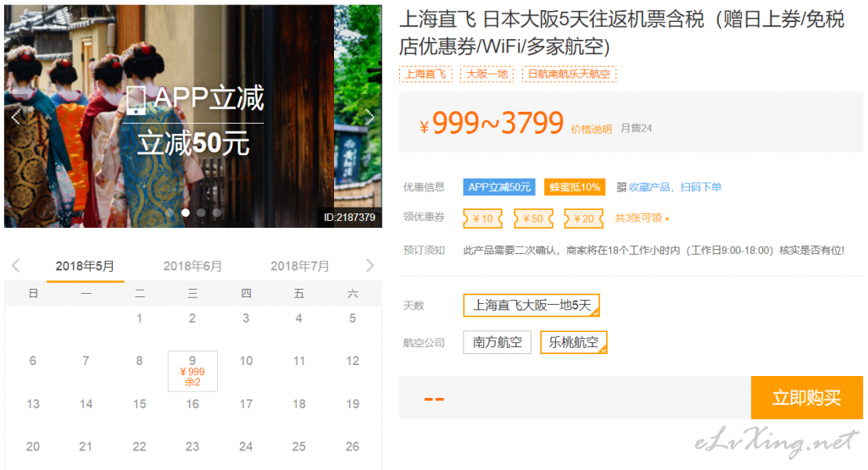Choose 南方航空 as airline
Image resolution: width=868 pixels, height=470 pixels.
pos(497,342)
